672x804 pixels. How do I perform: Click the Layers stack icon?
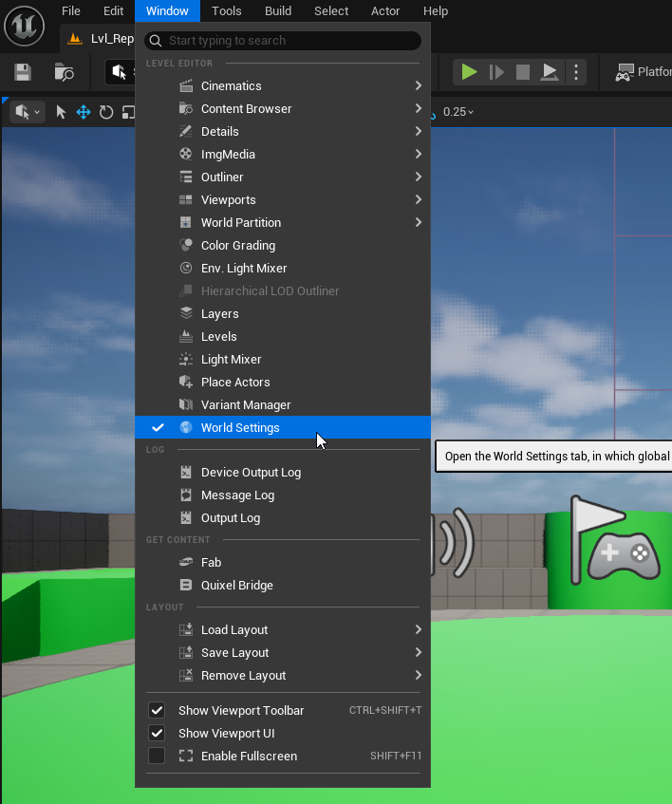(185, 313)
